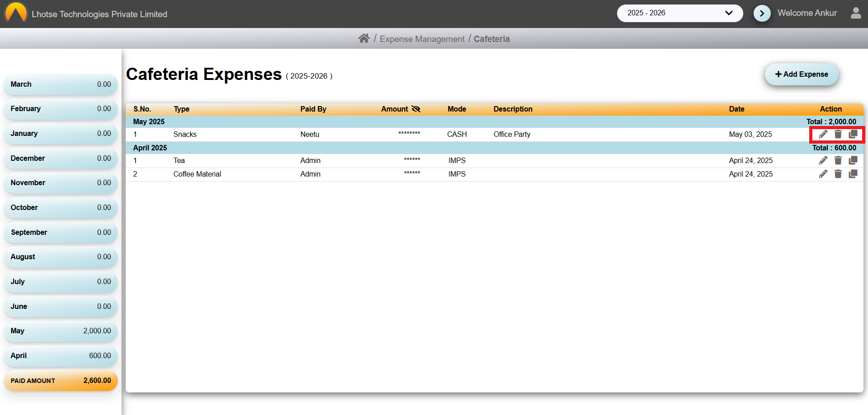Viewport: 868px width, 415px height.
Task: Click Tea type cell
Action: 179,160
